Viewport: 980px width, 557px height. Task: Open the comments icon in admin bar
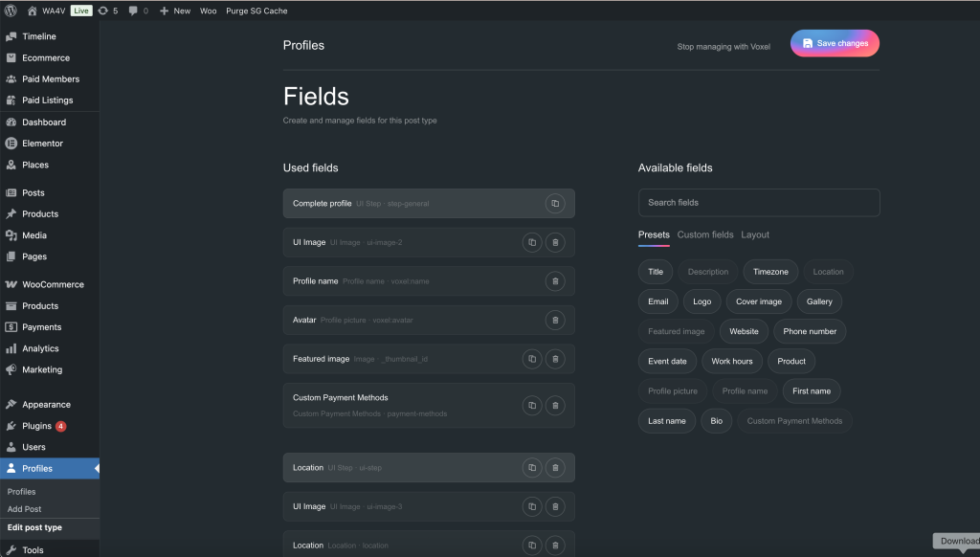pos(138,11)
